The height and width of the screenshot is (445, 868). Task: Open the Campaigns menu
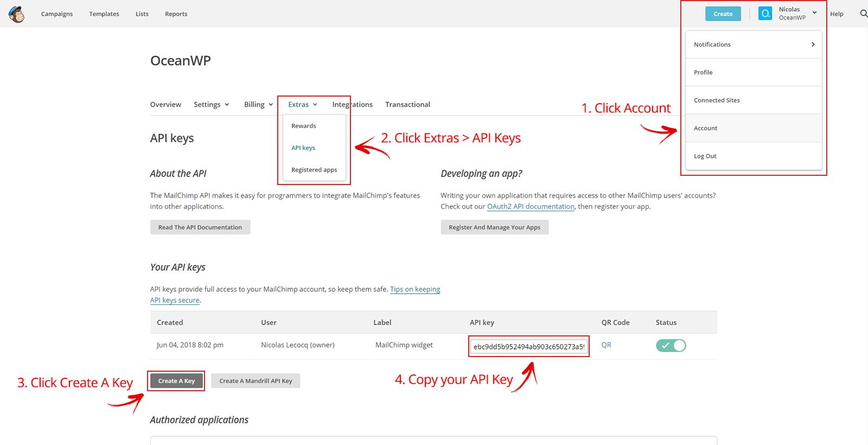pos(57,14)
